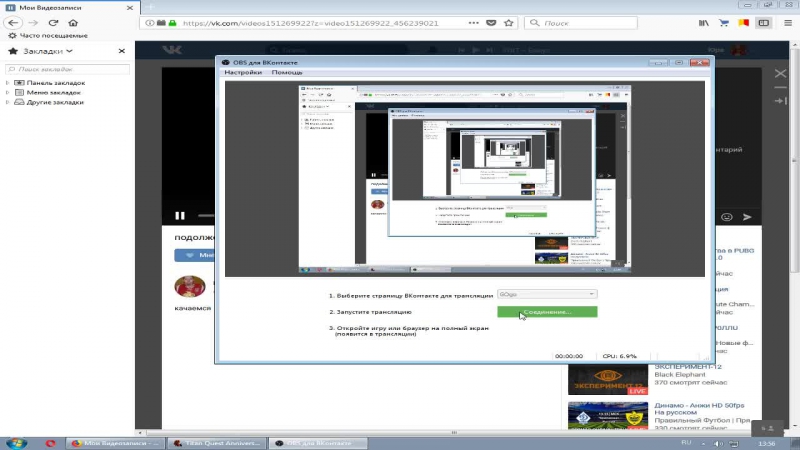Open the Windows Start button
The height and width of the screenshot is (450, 800).
coord(16,443)
